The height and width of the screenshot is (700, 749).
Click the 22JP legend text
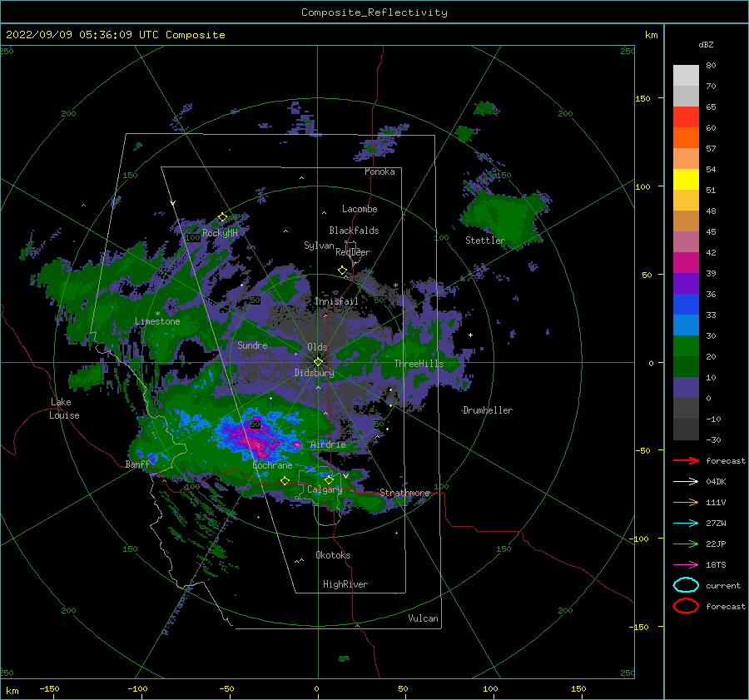click(716, 544)
